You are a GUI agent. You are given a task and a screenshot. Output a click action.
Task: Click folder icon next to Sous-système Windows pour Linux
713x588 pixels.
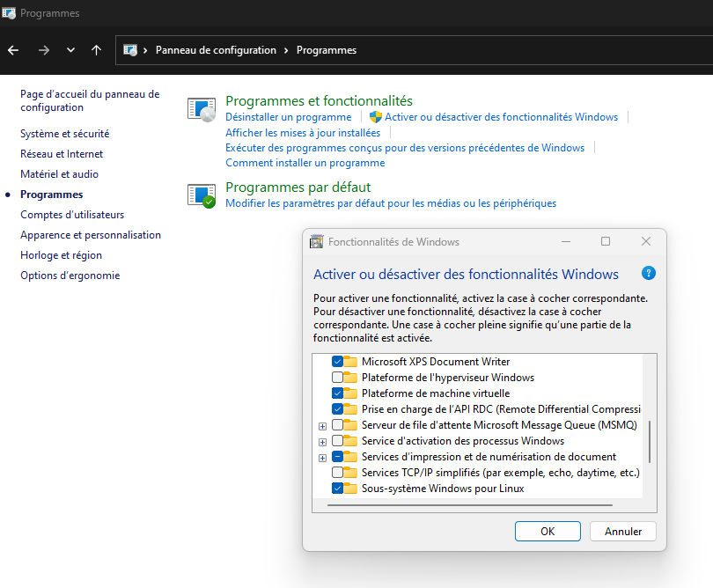pyautogui.click(x=350, y=489)
